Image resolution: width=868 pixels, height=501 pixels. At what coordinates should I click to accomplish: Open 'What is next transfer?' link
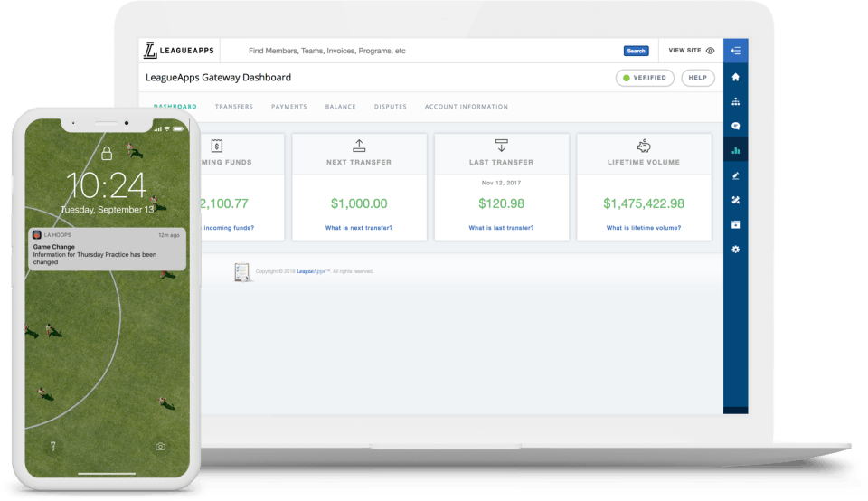359,228
